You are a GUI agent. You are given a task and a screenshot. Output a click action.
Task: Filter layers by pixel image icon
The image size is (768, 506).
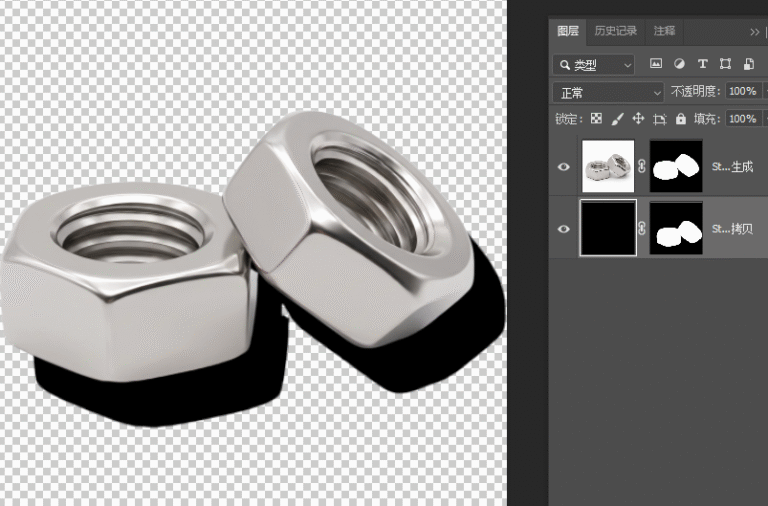coord(656,64)
